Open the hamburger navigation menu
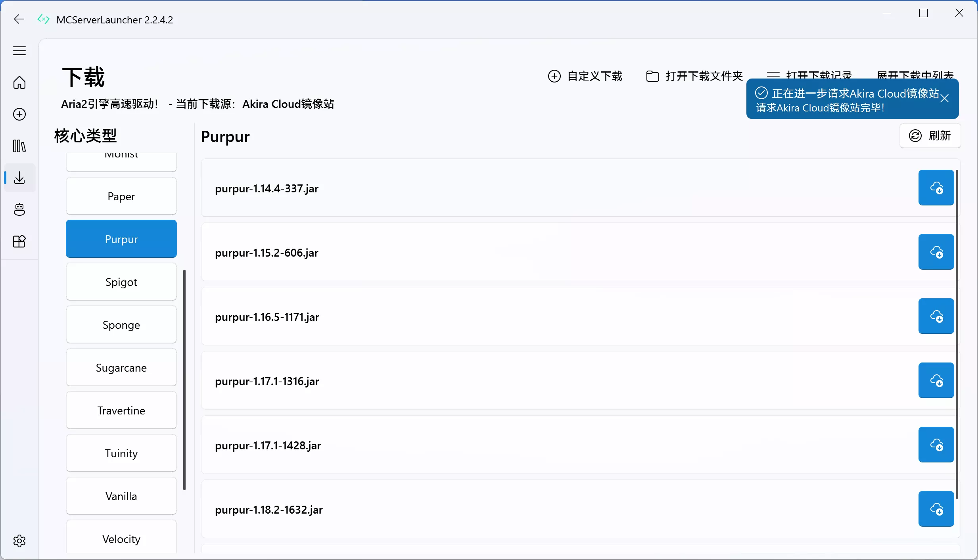978x560 pixels. (19, 51)
